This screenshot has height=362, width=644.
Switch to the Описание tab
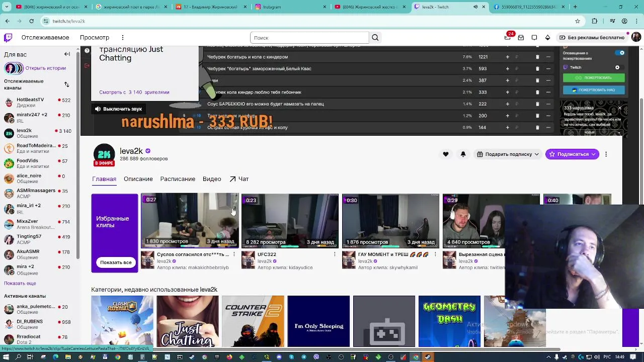point(138,179)
